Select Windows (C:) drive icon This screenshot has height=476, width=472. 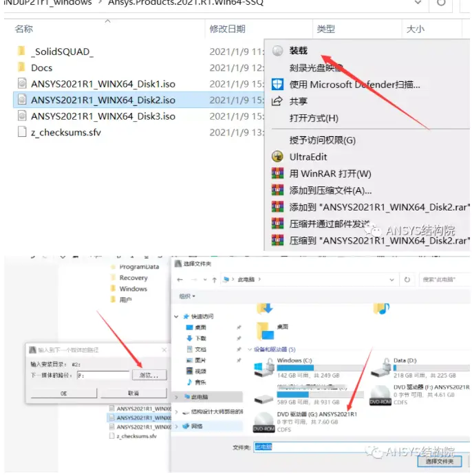click(x=264, y=367)
